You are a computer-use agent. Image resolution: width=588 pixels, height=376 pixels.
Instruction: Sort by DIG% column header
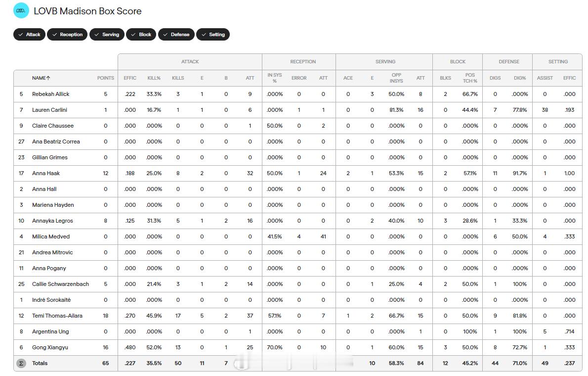pyautogui.click(x=520, y=78)
